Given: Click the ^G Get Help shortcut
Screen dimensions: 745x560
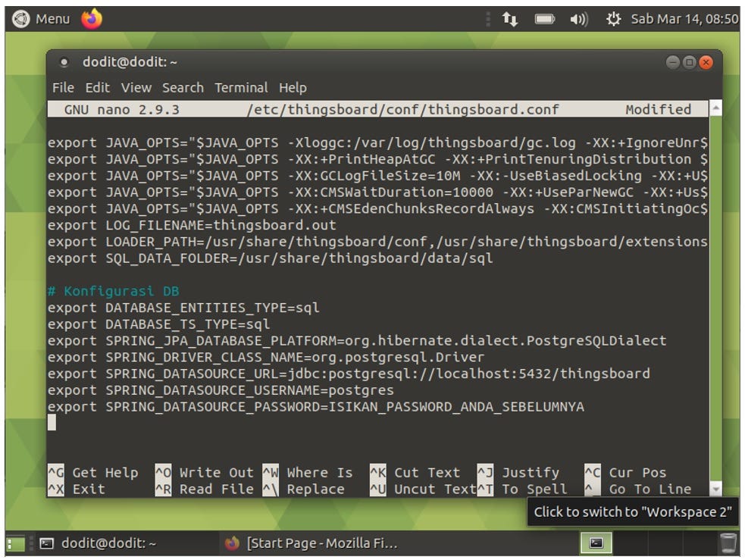Looking at the screenshot, I should click(93, 473).
